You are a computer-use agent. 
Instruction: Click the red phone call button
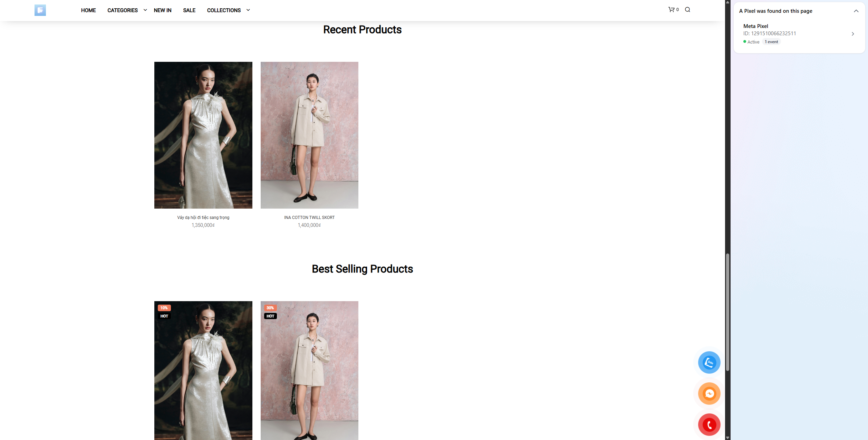point(709,424)
